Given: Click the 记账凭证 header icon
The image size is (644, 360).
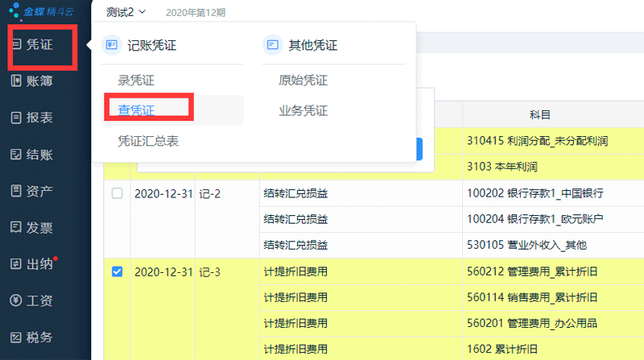Looking at the screenshot, I should [x=112, y=45].
